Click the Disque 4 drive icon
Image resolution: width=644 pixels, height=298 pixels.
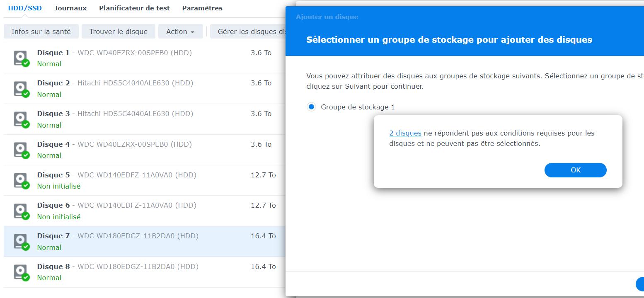(21, 150)
